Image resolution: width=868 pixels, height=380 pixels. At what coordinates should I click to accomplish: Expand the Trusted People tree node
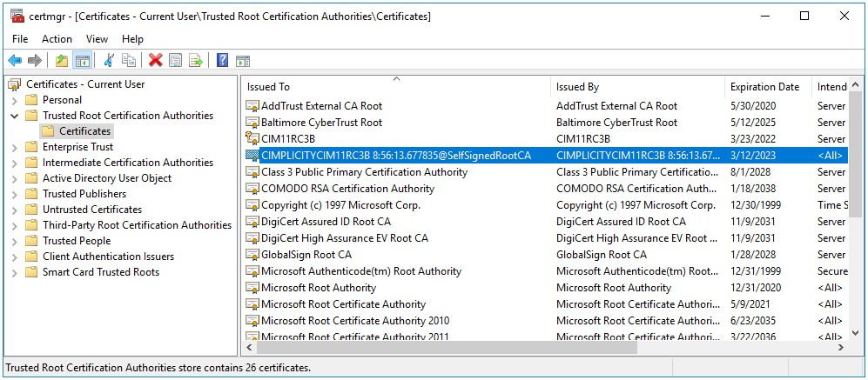(15, 241)
